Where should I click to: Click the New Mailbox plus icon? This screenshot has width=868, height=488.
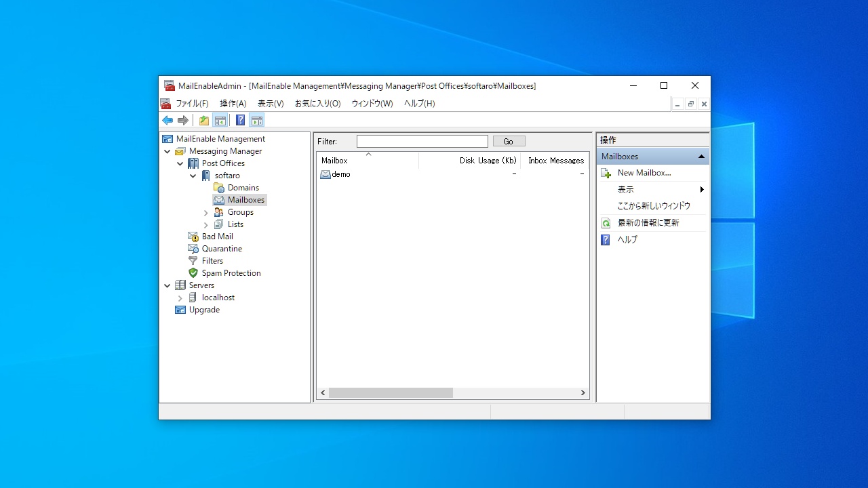tap(606, 173)
